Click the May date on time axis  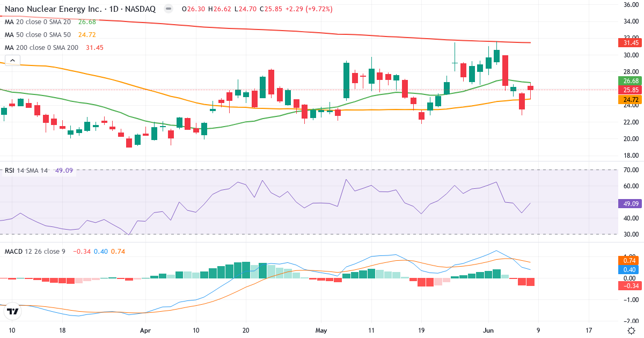click(x=321, y=330)
